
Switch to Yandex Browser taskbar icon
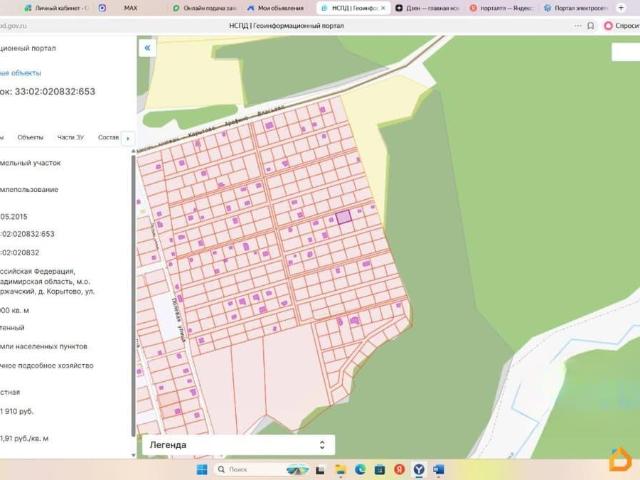point(419,469)
